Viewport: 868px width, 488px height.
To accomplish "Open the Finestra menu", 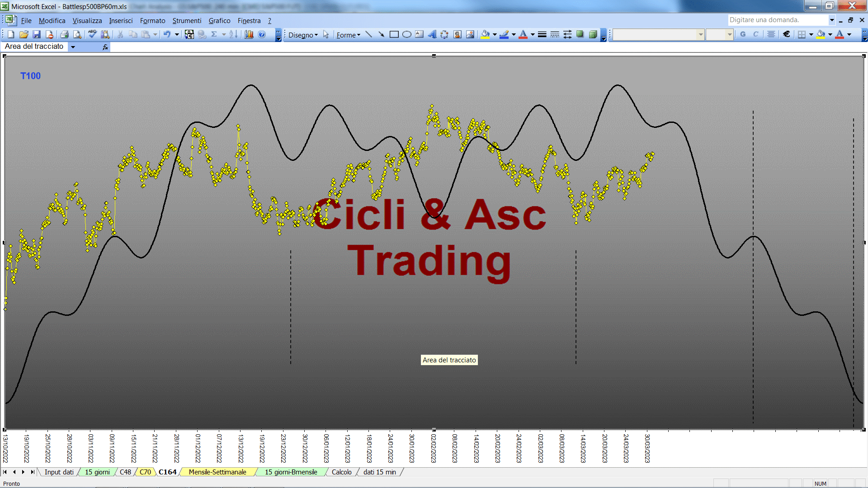I will point(249,21).
